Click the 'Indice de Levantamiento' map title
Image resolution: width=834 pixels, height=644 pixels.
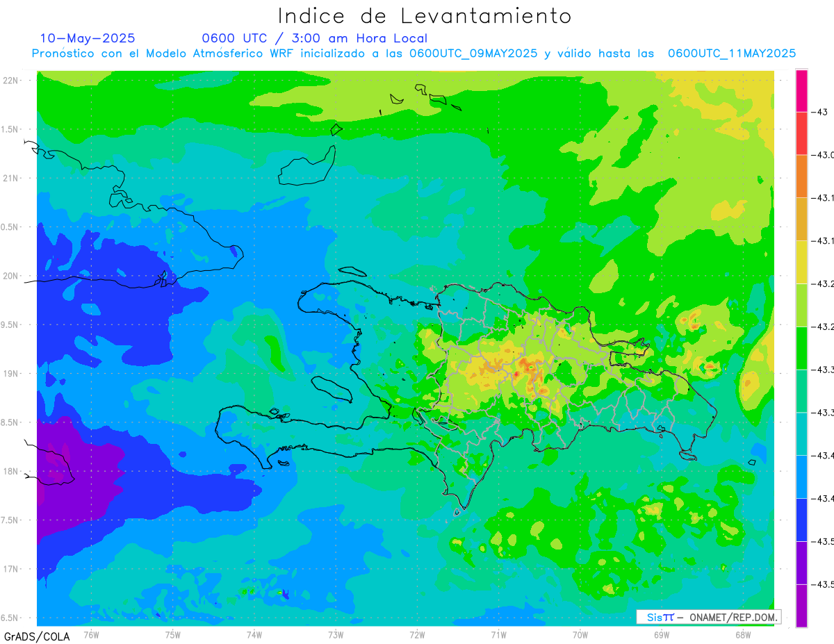(x=425, y=16)
